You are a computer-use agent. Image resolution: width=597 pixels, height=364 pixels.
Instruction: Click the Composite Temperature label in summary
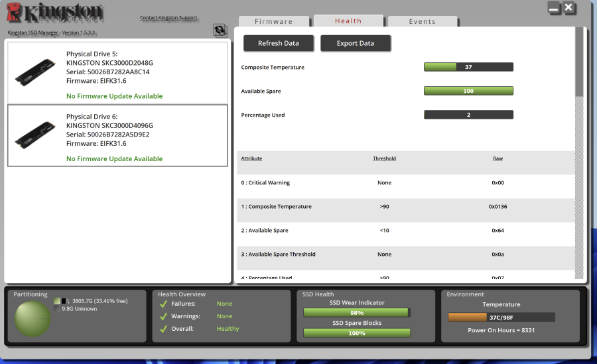pyautogui.click(x=273, y=68)
